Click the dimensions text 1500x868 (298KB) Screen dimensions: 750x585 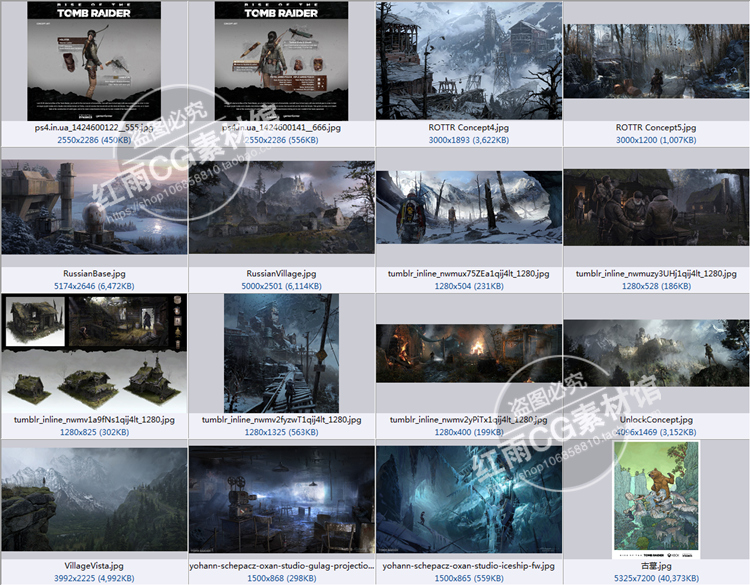click(282, 578)
